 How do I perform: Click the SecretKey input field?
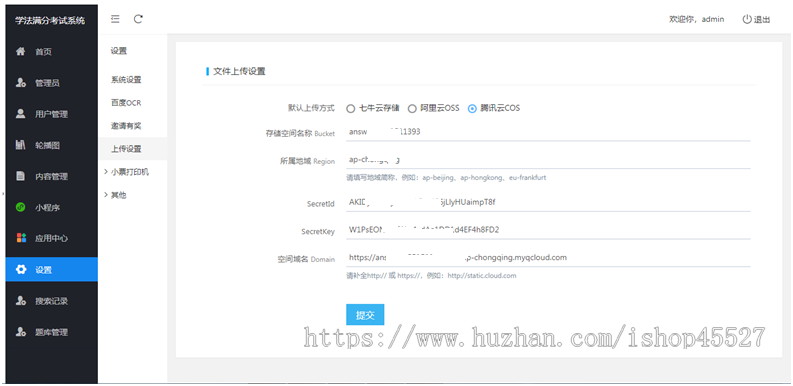pyautogui.click(x=548, y=230)
